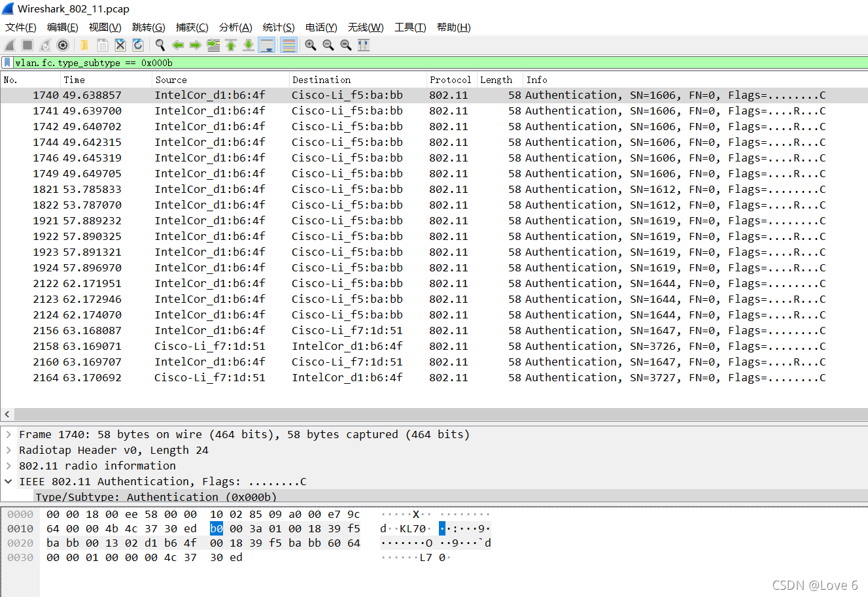Select packet number 2122 row
This screenshot has height=597, width=868.
pos(434,283)
